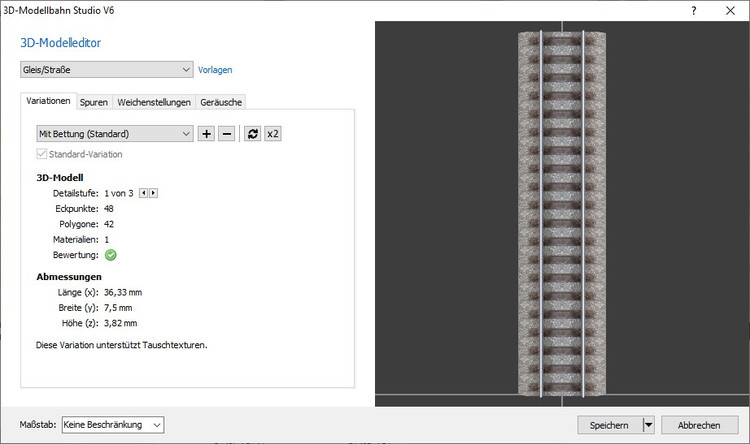This screenshot has height=444, width=750.
Task: Toggle the Standard-Variation checkbox
Action: click(42, 154)
